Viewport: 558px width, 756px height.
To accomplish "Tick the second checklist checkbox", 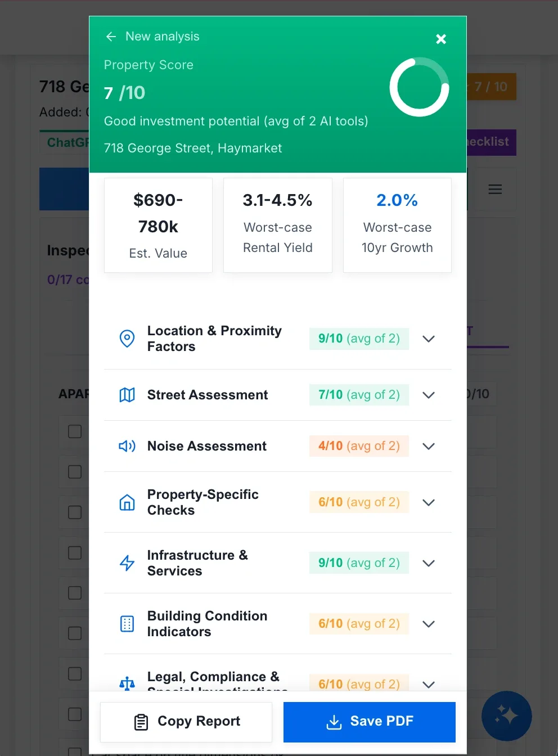I will [x=75, y=472].
